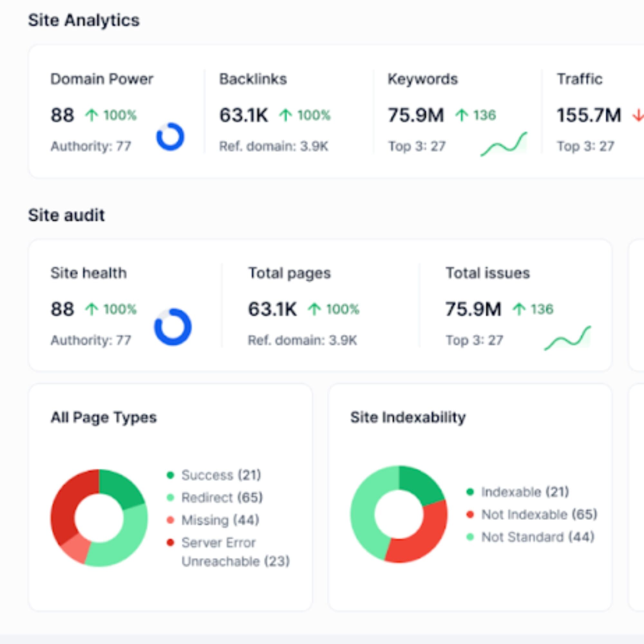Click the green arrow beside Site health 88
The height and width of the screenshot is (644, 644).
(92, 309)
